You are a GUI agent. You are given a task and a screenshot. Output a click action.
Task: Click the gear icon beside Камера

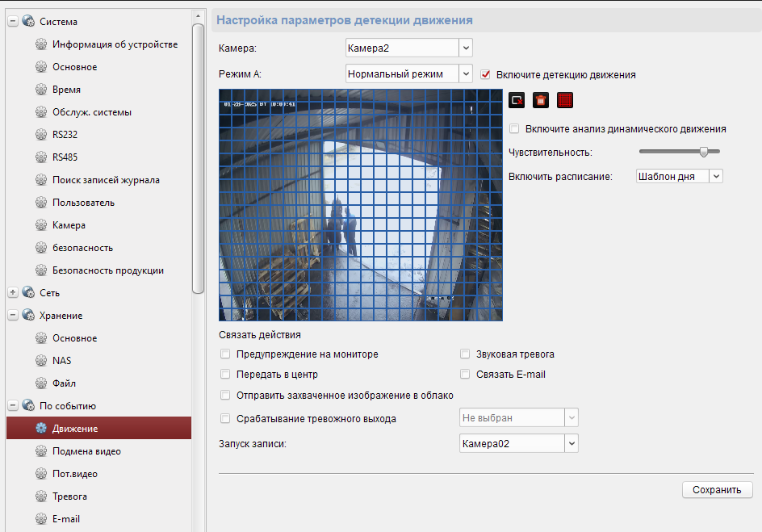(41, 225)
